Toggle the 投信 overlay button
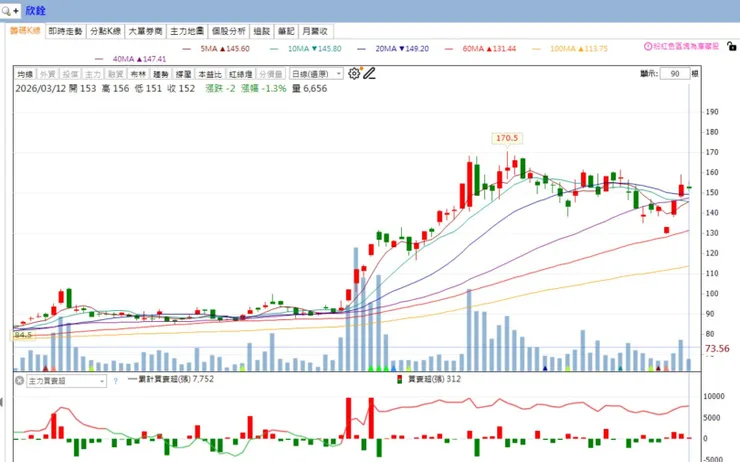 (70, 74)
